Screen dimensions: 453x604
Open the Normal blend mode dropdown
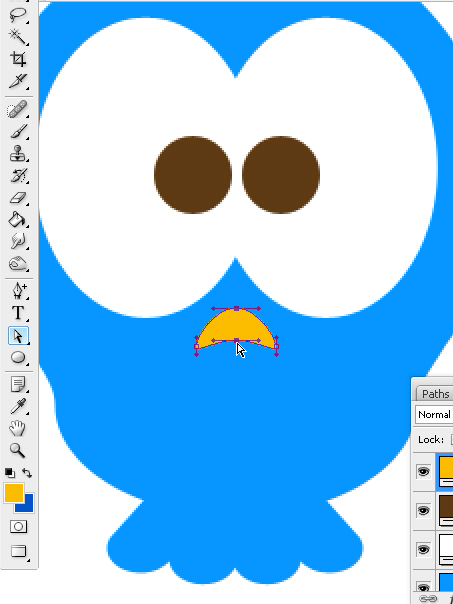(435, 414)
